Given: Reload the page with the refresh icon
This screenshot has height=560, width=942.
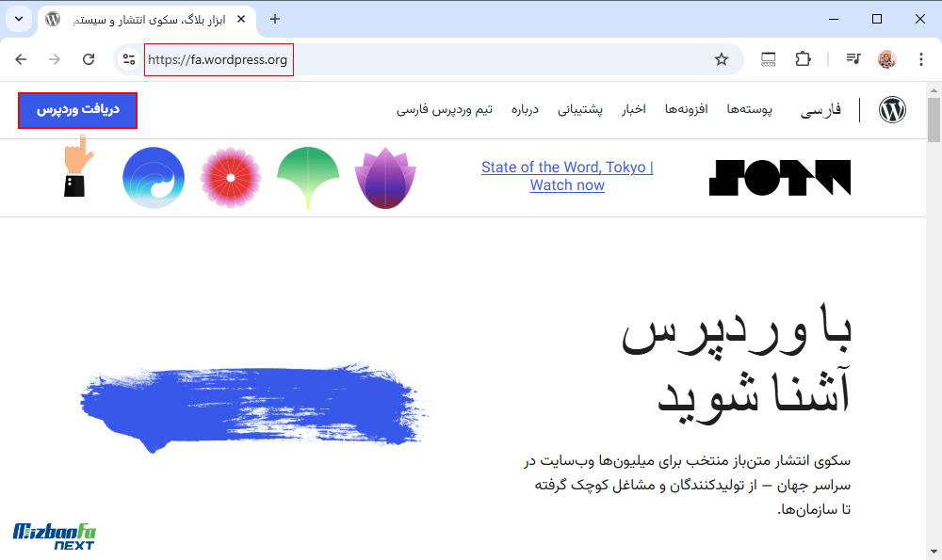Looking at the screenshot, I should click(89, 59).
